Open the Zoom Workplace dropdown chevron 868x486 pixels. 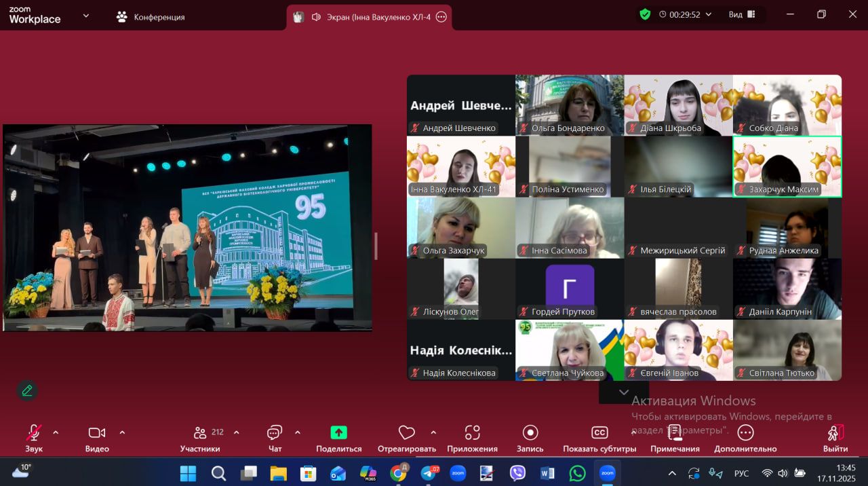(86, 16)
